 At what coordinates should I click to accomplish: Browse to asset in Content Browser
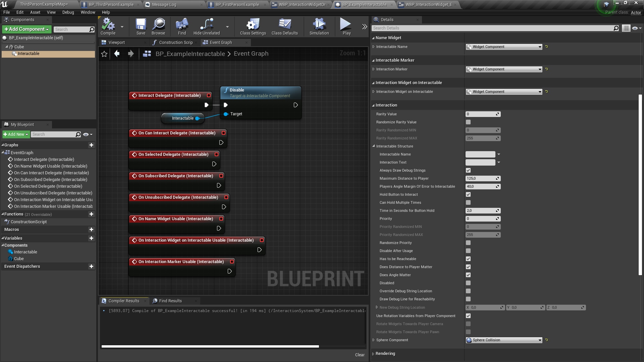[x=158, y=27]
